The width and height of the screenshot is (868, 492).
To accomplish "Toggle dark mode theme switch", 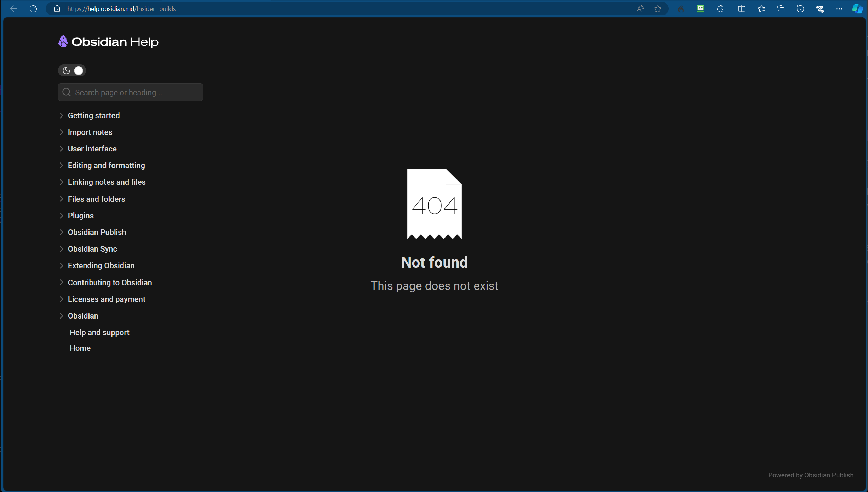I will (72, 70).
